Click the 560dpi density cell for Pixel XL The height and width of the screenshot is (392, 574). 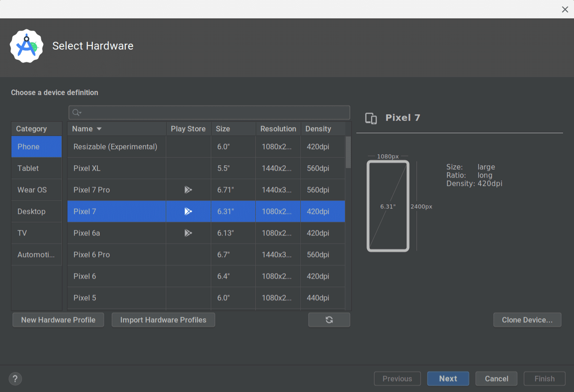tap(323, 168)
